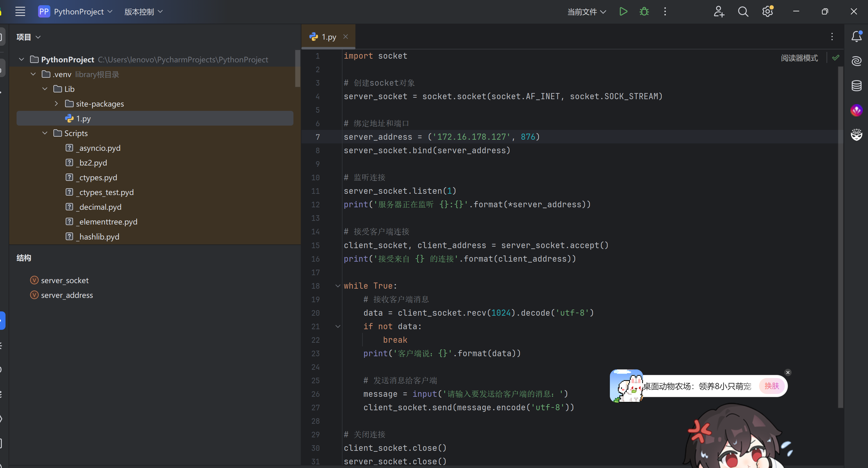Open the main hamburger menu

point(20,12)
